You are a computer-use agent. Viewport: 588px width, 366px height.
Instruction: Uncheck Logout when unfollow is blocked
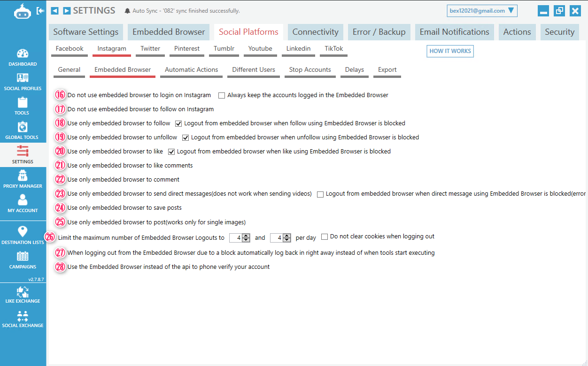point(186,137)
